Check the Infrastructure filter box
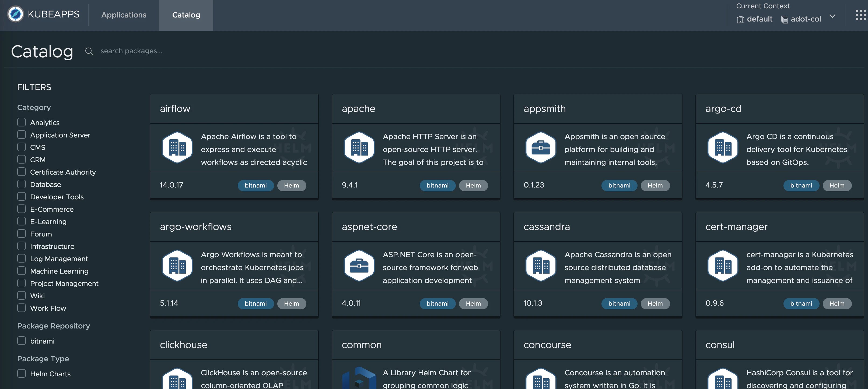 22,246
